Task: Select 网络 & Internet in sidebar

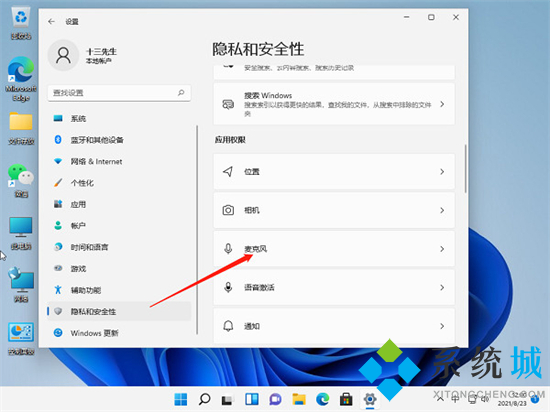Action: [x=119, y=161]
